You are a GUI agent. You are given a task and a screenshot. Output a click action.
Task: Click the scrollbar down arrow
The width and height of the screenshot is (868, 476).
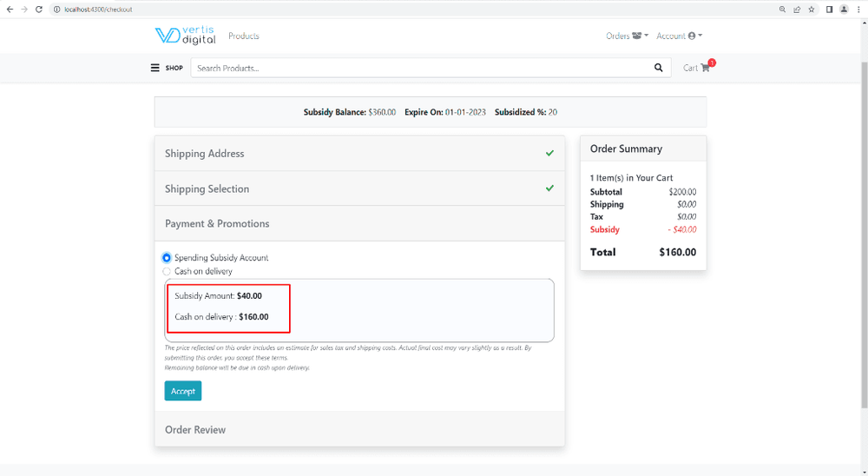pos(865,473)
